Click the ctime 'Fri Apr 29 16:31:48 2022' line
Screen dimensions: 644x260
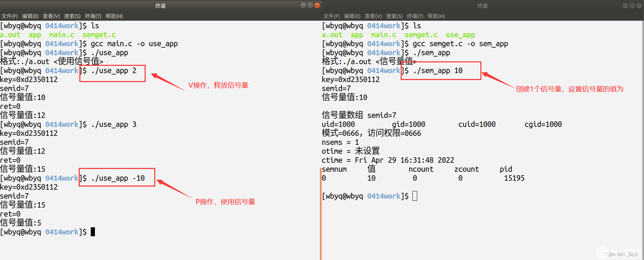pos(388,160)
